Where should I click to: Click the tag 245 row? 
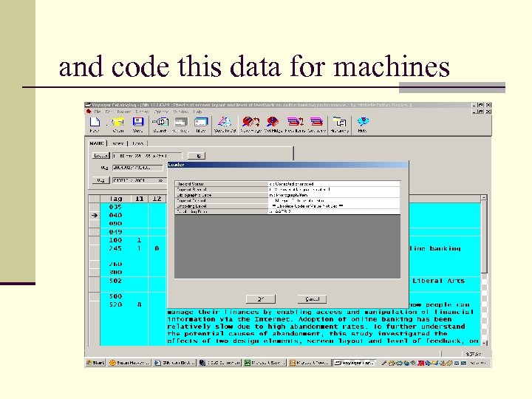point(115,248)
